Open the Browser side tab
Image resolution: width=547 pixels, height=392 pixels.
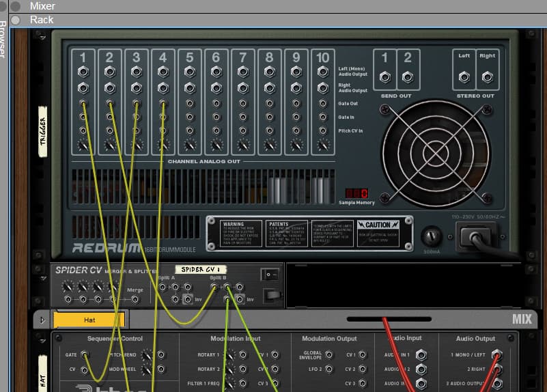pos(3,38)
